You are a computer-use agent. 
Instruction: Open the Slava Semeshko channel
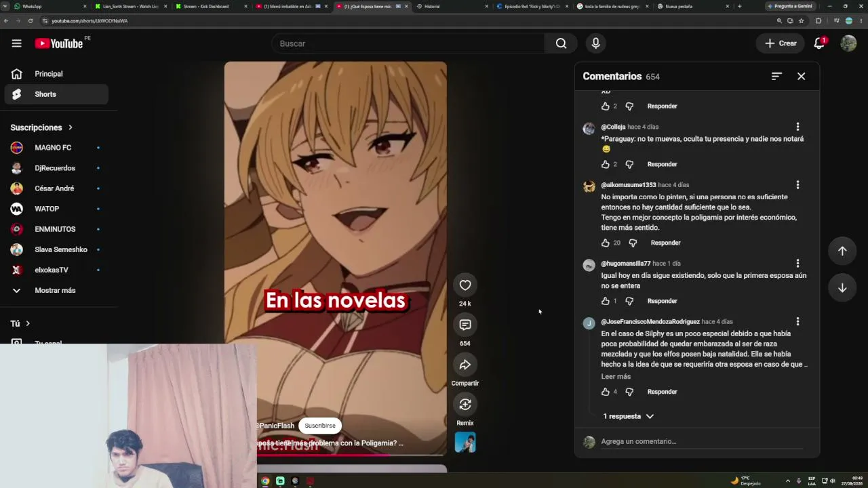pyautogui.click(x=56, y=249)
